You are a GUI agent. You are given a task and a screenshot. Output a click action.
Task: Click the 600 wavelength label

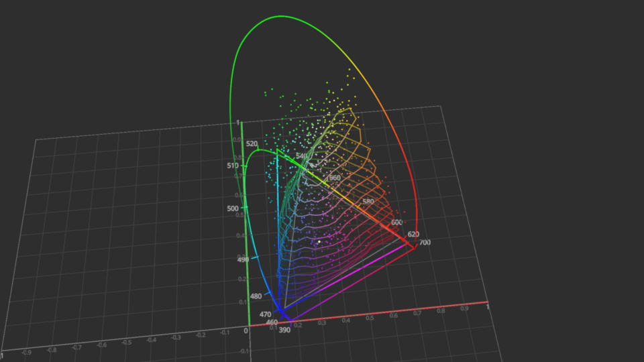point(396,222)
